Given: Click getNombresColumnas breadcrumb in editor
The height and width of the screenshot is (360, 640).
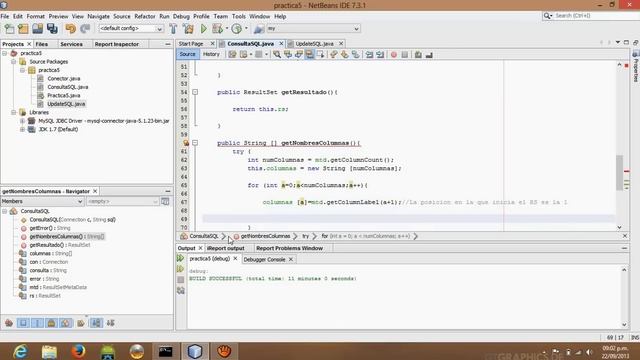Looking at the screenshot, I should [x=265, y=236].
